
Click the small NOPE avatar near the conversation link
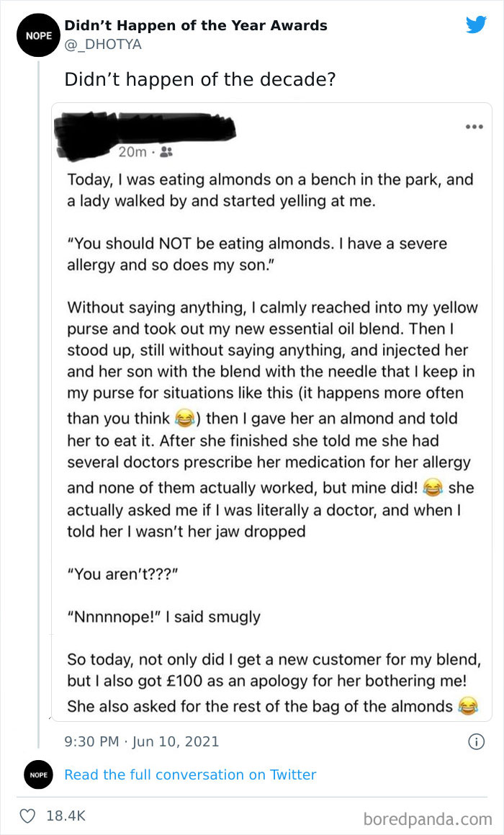pos(37,775)
